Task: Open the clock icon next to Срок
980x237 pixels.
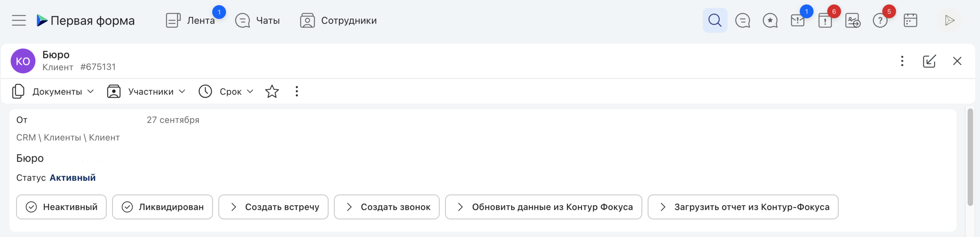Action: (x=205, y=91)
